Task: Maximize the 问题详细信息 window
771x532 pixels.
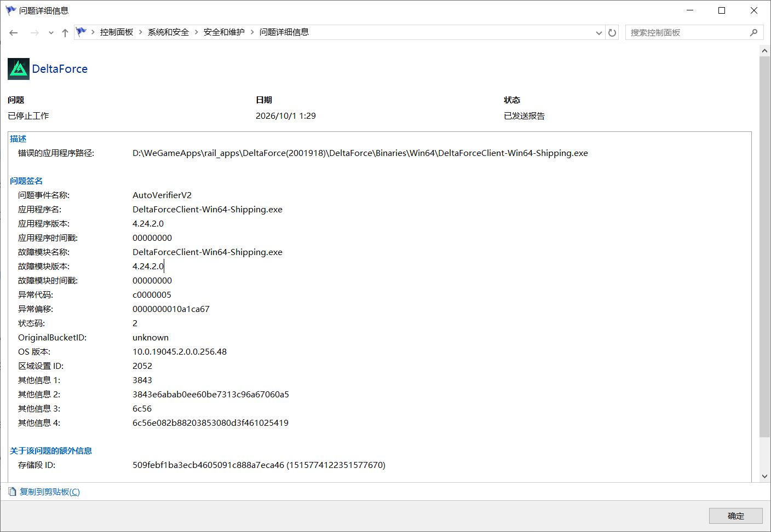Action: point(722,10)
